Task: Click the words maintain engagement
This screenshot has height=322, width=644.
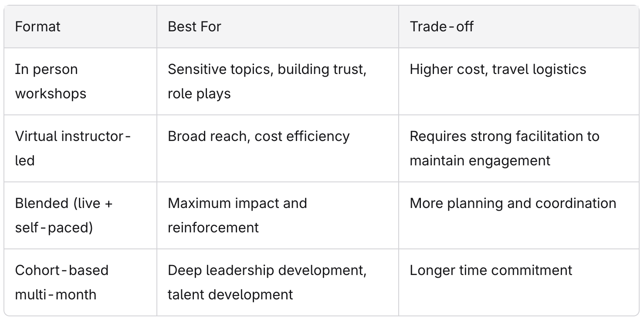Action: (480, 161)
